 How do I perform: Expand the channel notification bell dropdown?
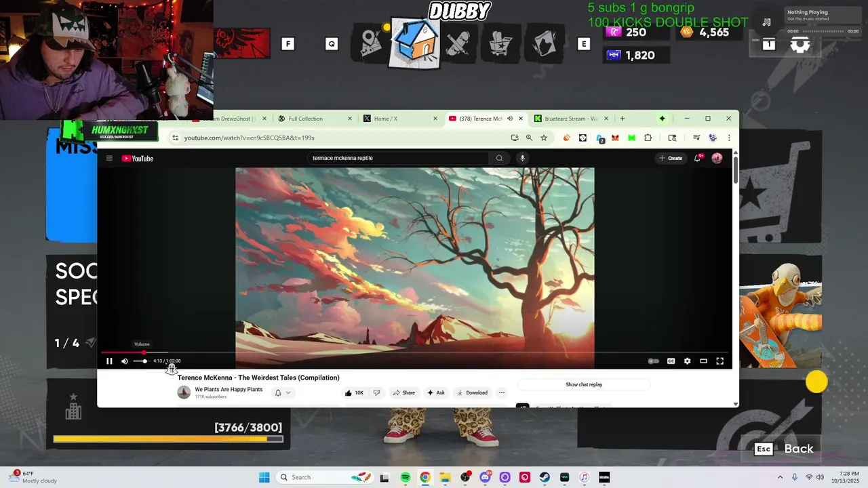pyautogui.click(x=283, y=392)
